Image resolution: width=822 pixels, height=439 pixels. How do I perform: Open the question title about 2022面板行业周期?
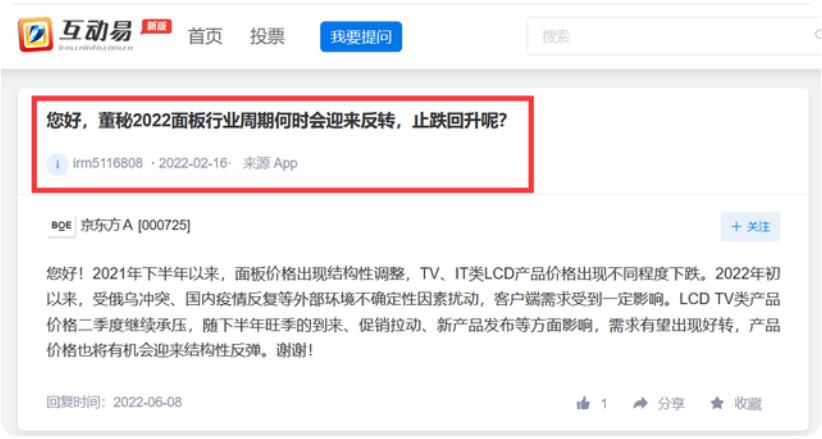(277, 121)
